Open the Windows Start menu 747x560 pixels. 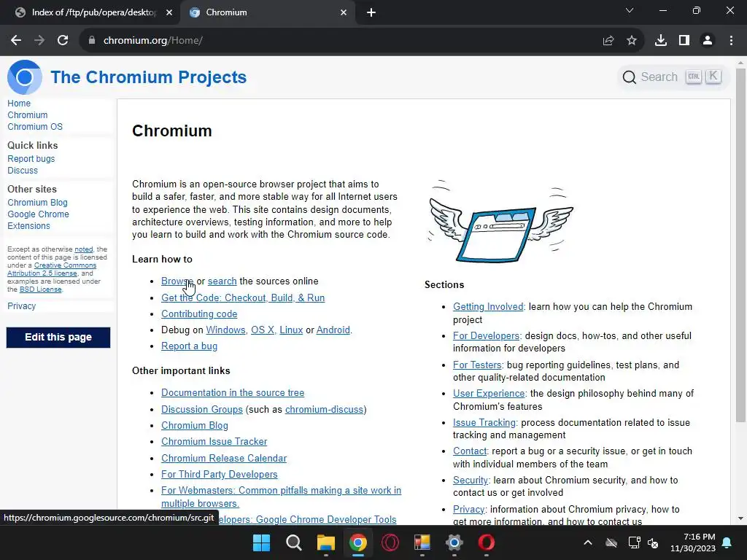pos(261,542)
